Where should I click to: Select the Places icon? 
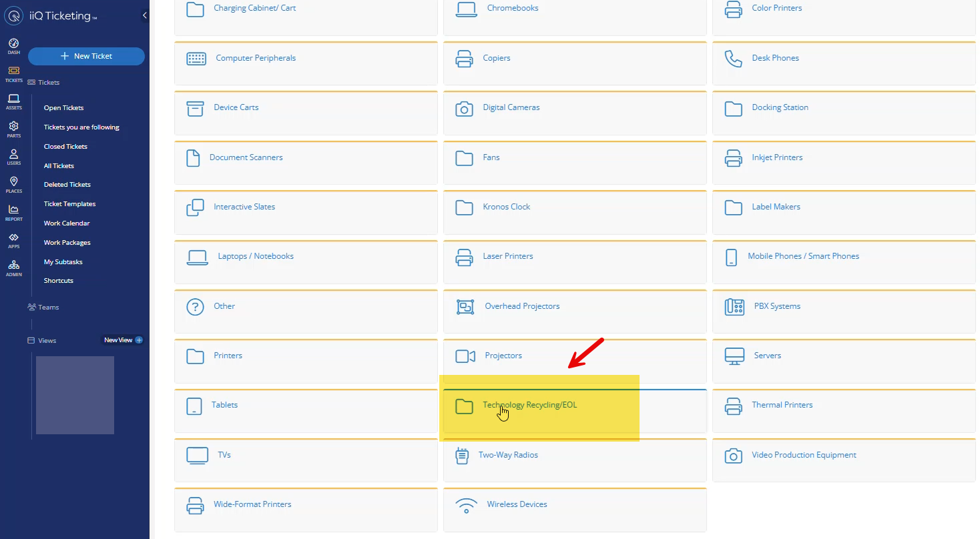coord(13,183)
